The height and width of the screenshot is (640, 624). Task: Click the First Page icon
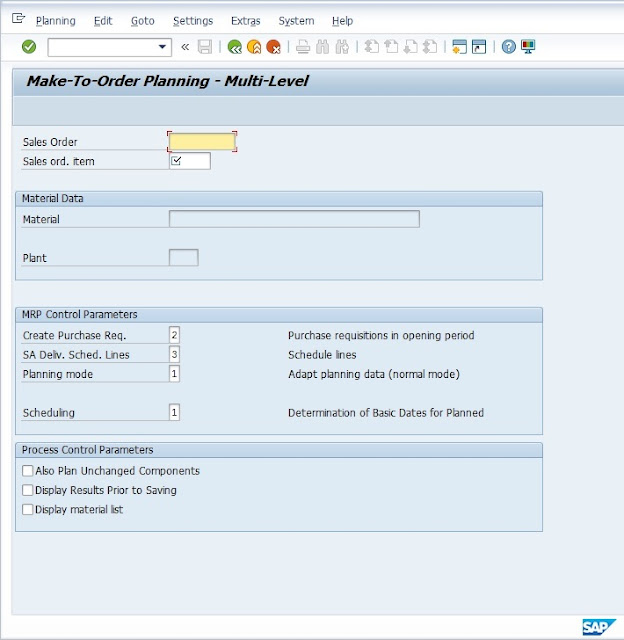pos(371,47)
